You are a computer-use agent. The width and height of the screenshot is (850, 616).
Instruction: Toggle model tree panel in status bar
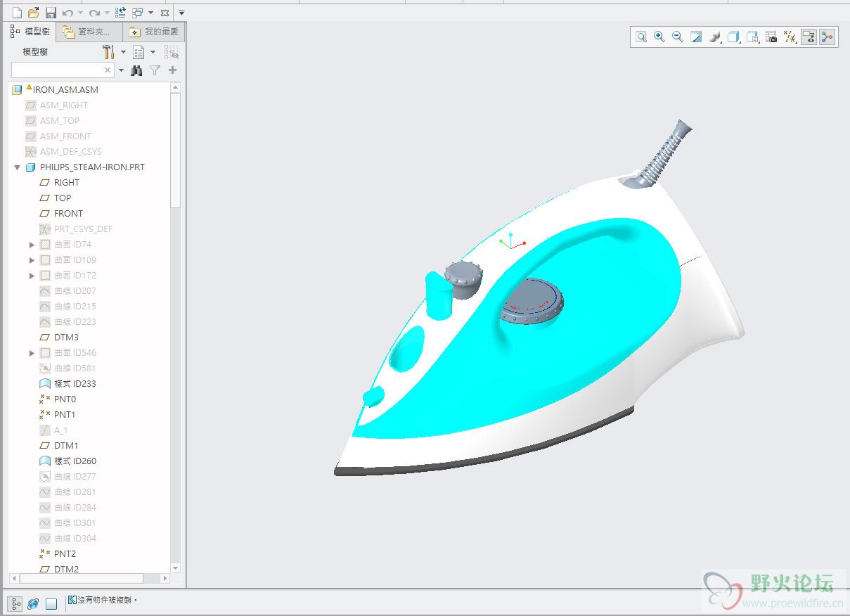(15, 603)
